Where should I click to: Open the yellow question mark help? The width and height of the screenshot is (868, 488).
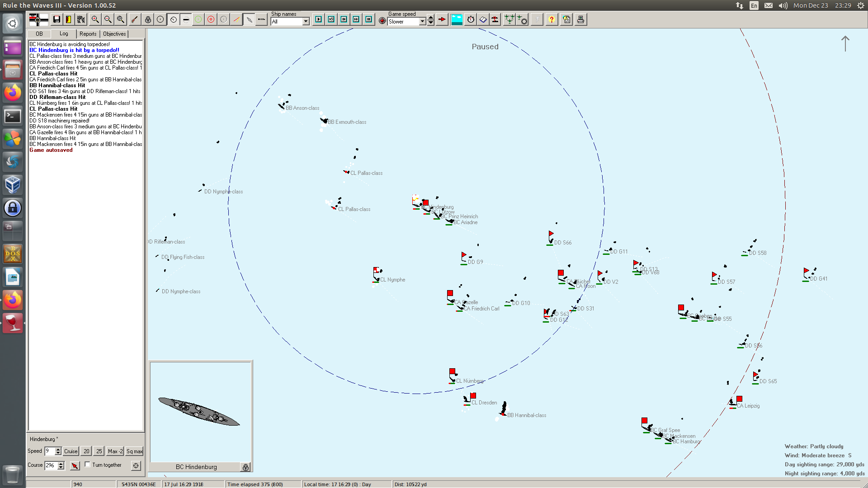(552, 19)
